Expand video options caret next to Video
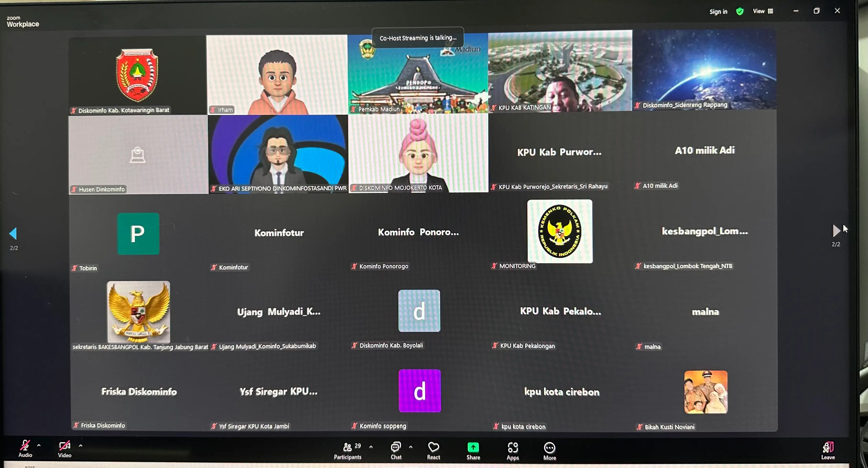Viewport: 868px width, 468px height. coord(81,445)
